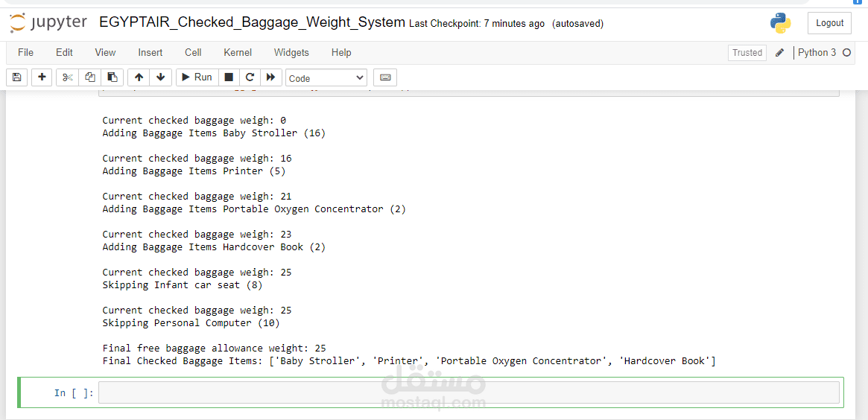Click the Jupyter logo
Image resolution: width=868 pixels, height=420 pixels.
[x=48, y=22]
